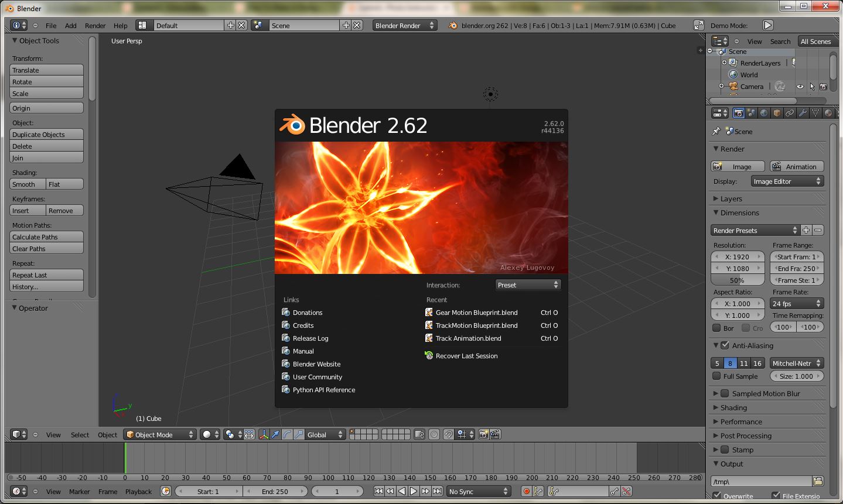The height and width of the screenshot is (504, 843).
Task: Click the /tmp\ output path field
Action: 761,481
